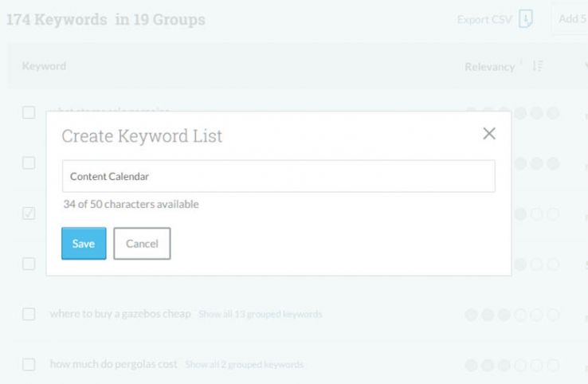Viewport: 588px width, 384px height.
Task: Select the pergolas cost keyword checkbox
Action: pos(29,364)
